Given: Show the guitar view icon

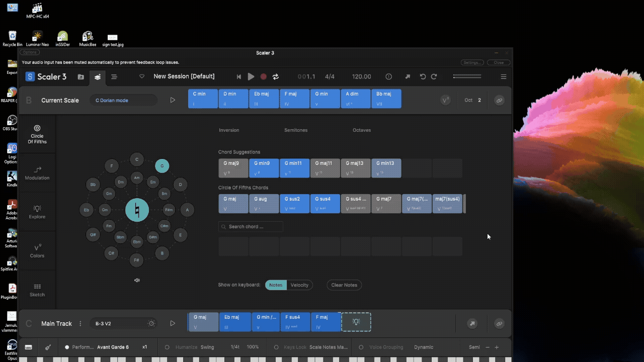Looking at the screenshot, I should (48, 347).
